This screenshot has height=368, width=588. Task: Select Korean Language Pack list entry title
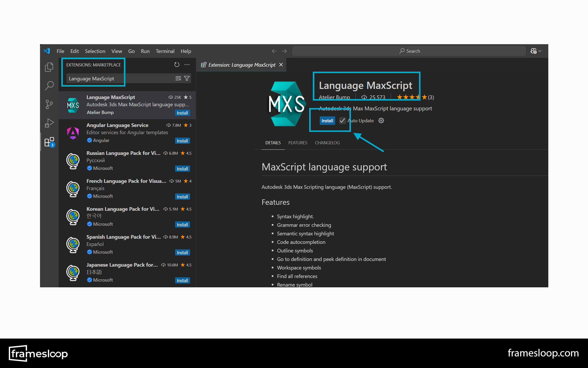click(123, 209)
